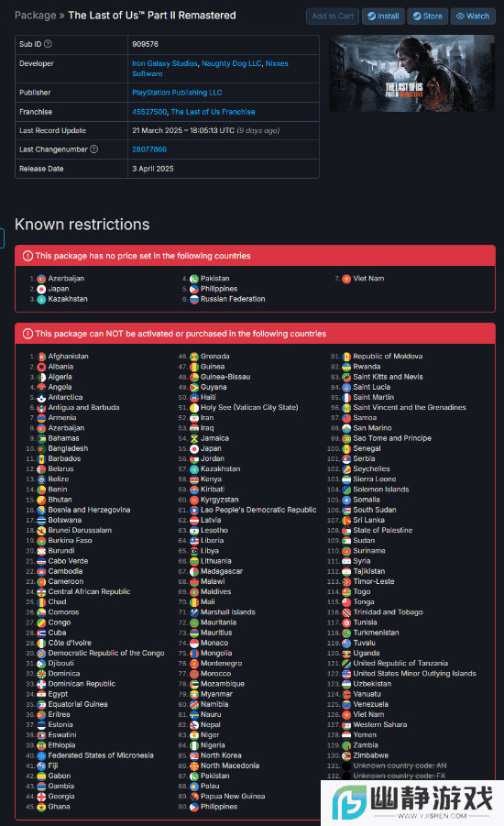Viewport: 504px width, 826px height.
Task: Click the Afghanistan flag icon
Action: tap(41, 357)
